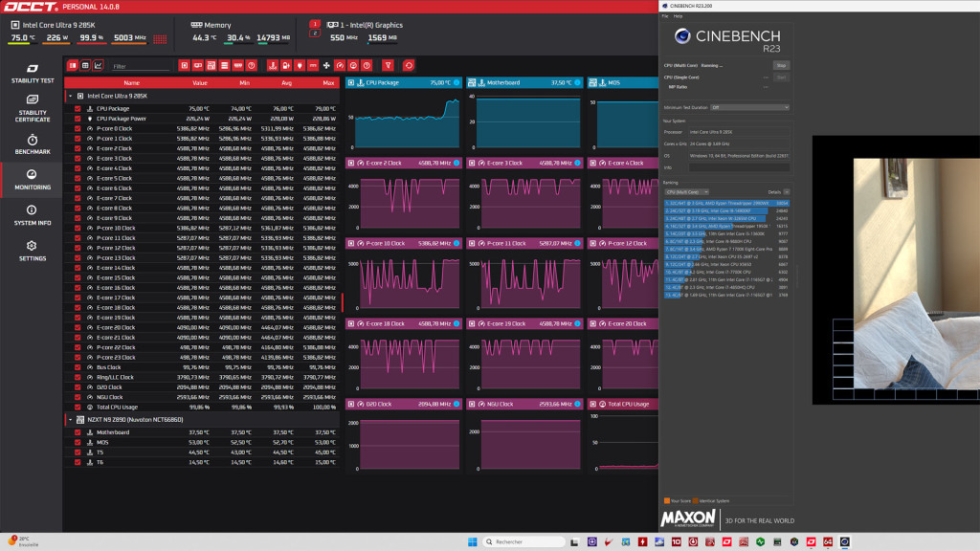Open CPU (Multi Core) ranking dropdown
Screen dimensions: 980x551
(x=686, y=191)
